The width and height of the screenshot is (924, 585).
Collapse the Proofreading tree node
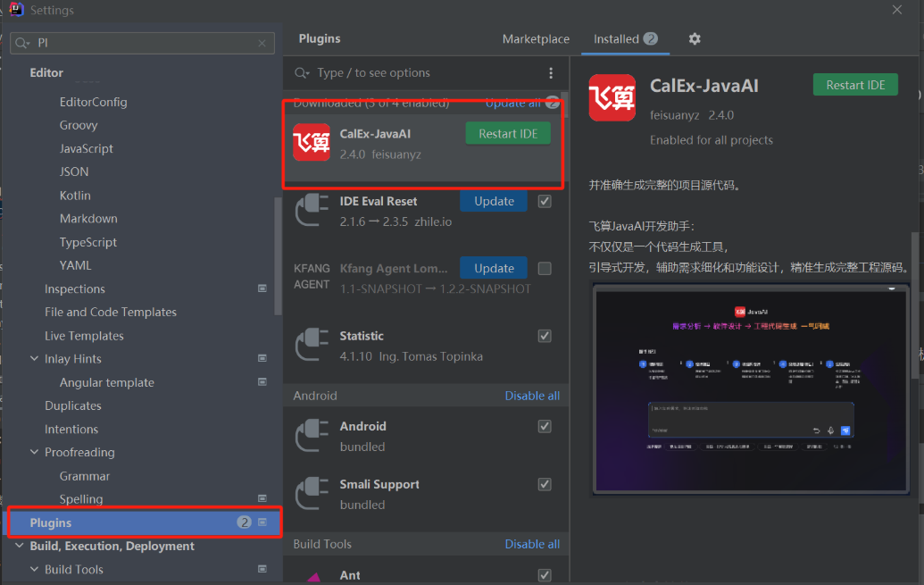coord(34,452)
